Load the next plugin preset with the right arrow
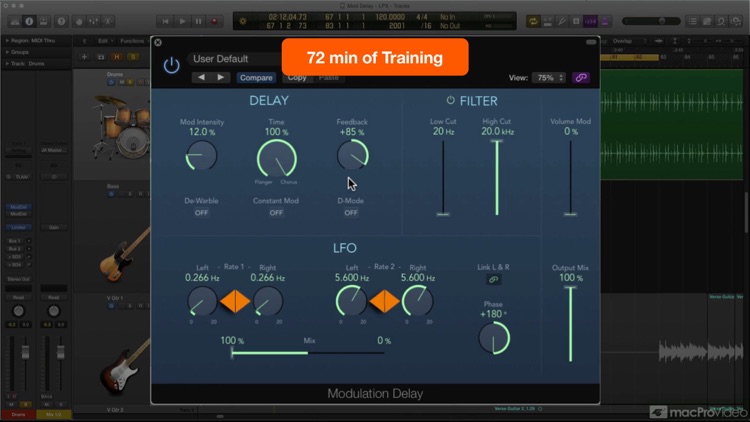750x422 pixels. pos(221,78)
